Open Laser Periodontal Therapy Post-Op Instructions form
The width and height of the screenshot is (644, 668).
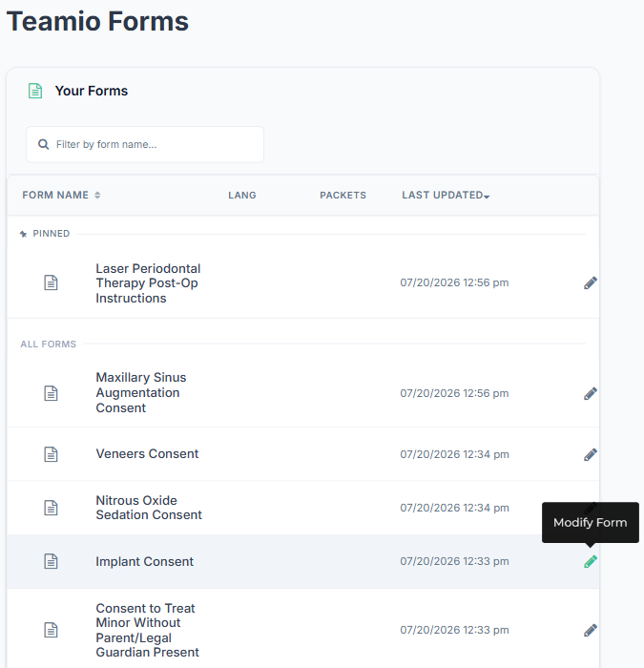point(148,283)
